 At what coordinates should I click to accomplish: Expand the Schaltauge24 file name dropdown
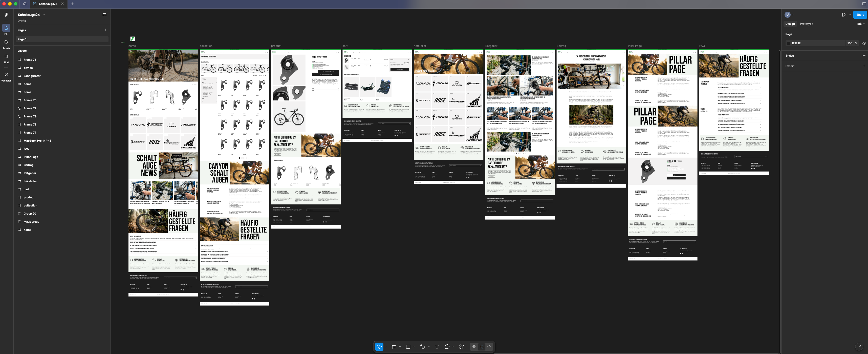coord(44,15)
